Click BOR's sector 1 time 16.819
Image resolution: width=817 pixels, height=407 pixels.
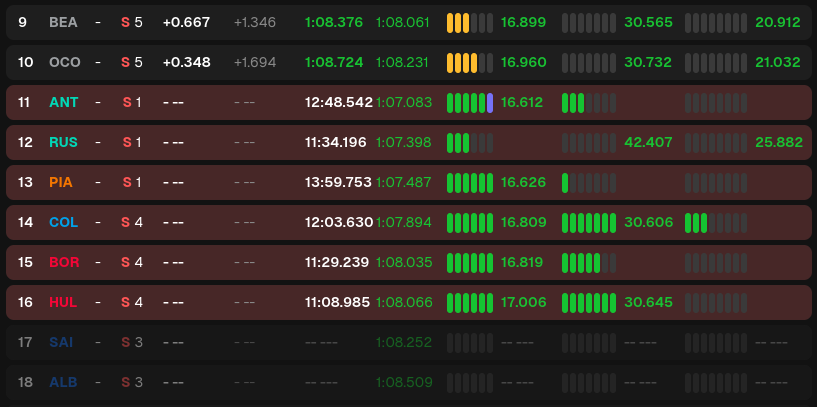pyautogui.click(x=522, y=262)
